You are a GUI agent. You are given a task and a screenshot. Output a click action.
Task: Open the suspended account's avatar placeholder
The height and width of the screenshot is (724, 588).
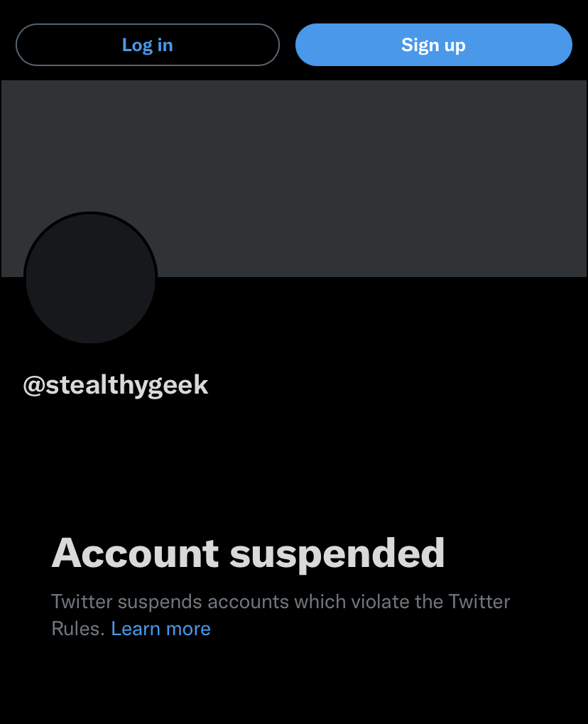click(90, 278)
